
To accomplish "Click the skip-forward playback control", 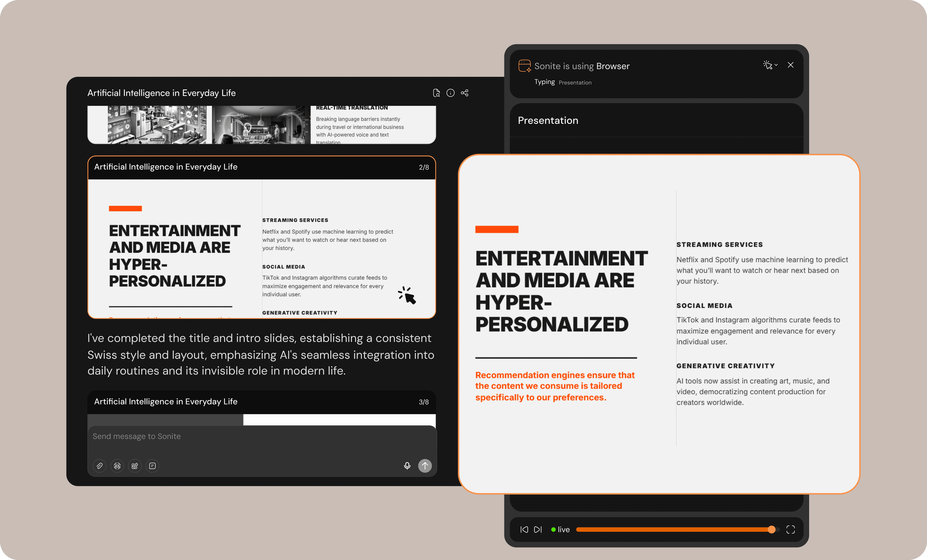I will pyautogui.click(x=538, y=529).
